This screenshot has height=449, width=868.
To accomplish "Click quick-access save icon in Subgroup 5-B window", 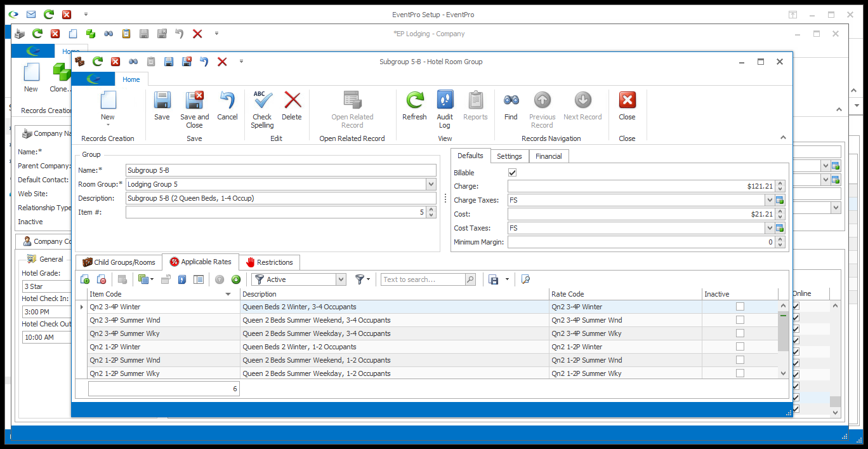I will pos(169,62).
